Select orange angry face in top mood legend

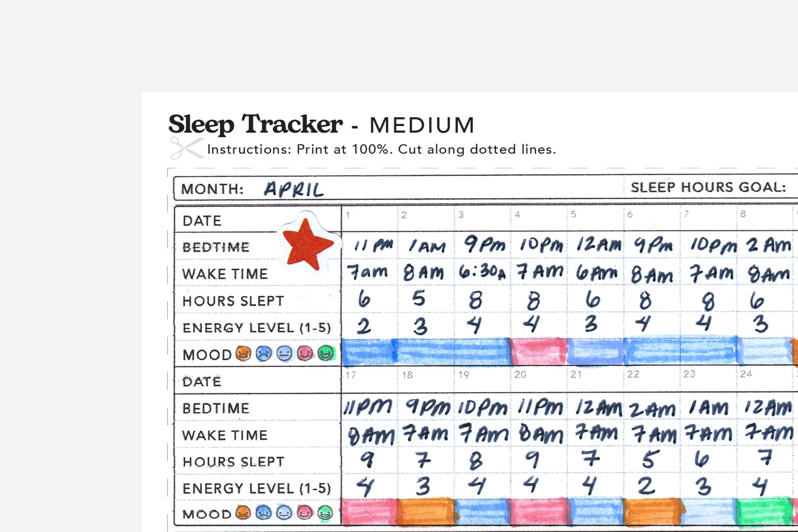243,354
